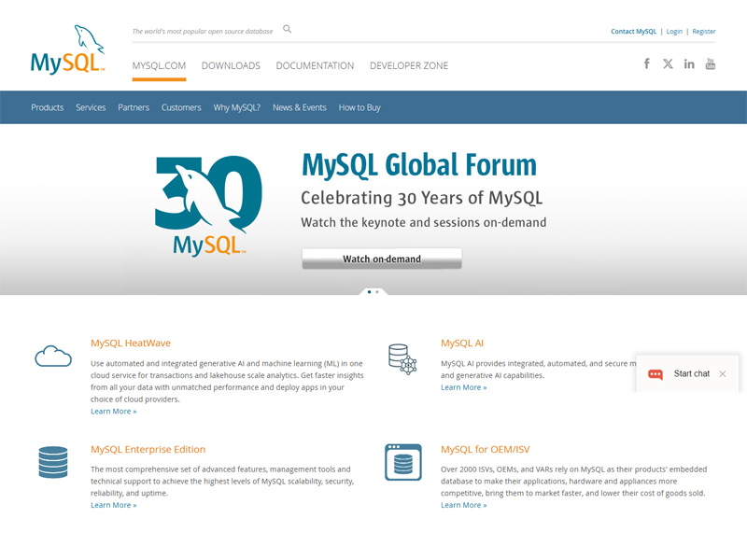Select the second carousel navigation dot
747x560 pixels.
[x=377, y=292]
